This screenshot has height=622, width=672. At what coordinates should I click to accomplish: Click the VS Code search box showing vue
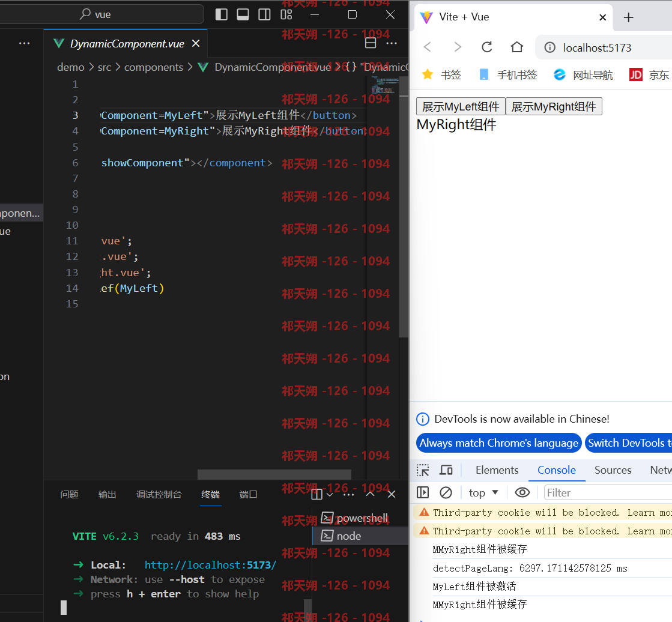coord(101,14)
